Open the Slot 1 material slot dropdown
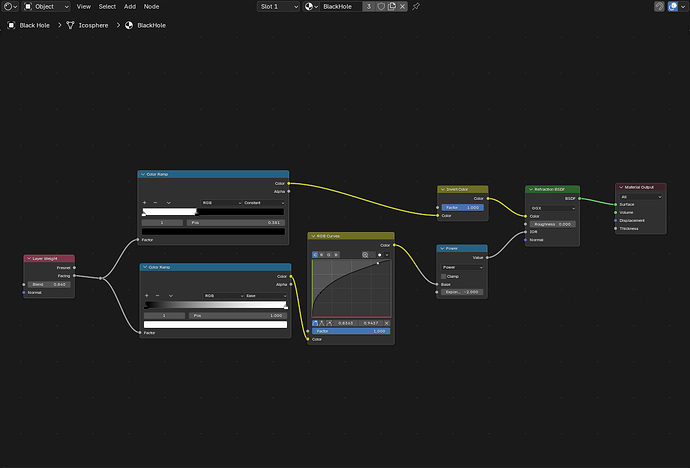 click(x=278, y=7)
